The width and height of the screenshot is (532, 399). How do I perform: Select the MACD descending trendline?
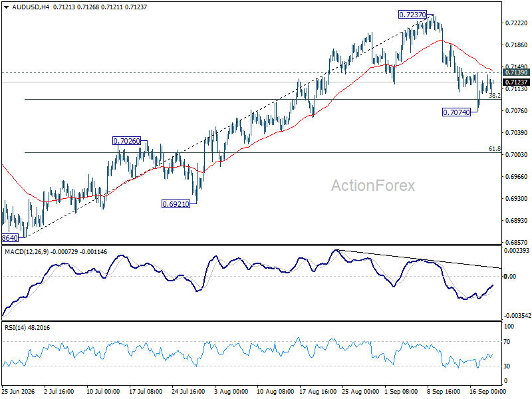419,259
